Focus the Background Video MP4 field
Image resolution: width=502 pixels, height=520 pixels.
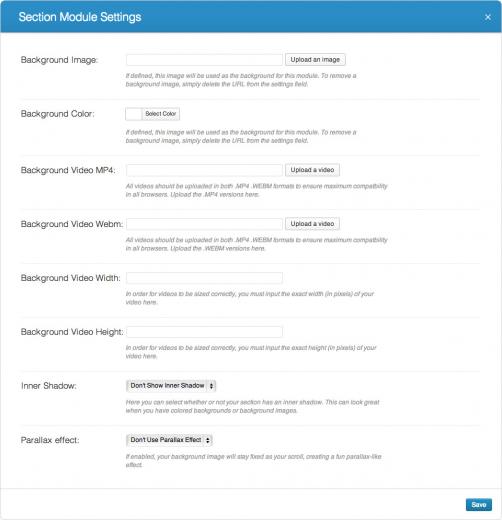(x=204, y=170)
